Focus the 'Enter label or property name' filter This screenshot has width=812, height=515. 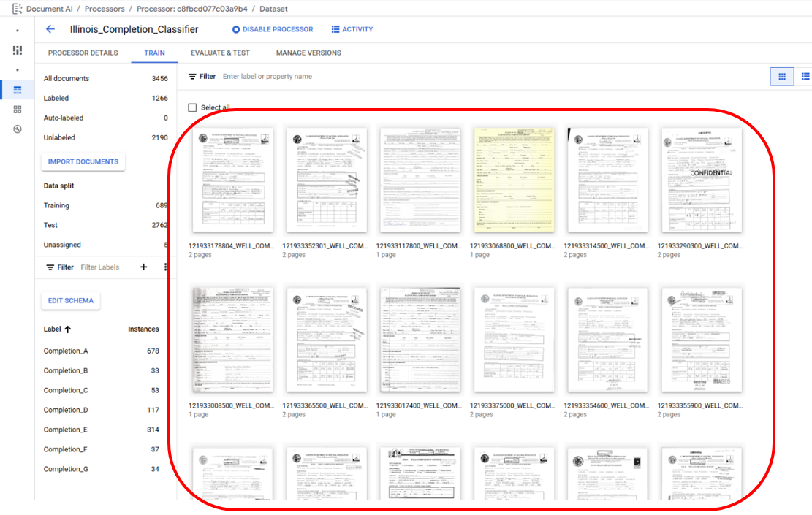[x=292, y=77]
